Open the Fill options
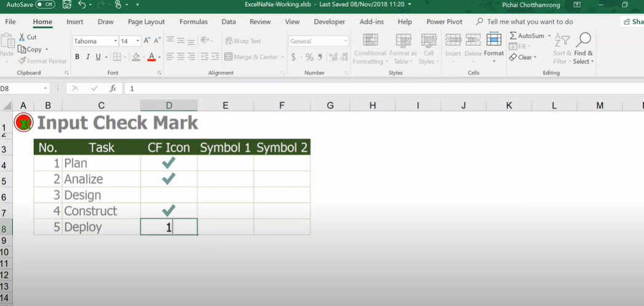The image size is (644, 306). point(520,46)
